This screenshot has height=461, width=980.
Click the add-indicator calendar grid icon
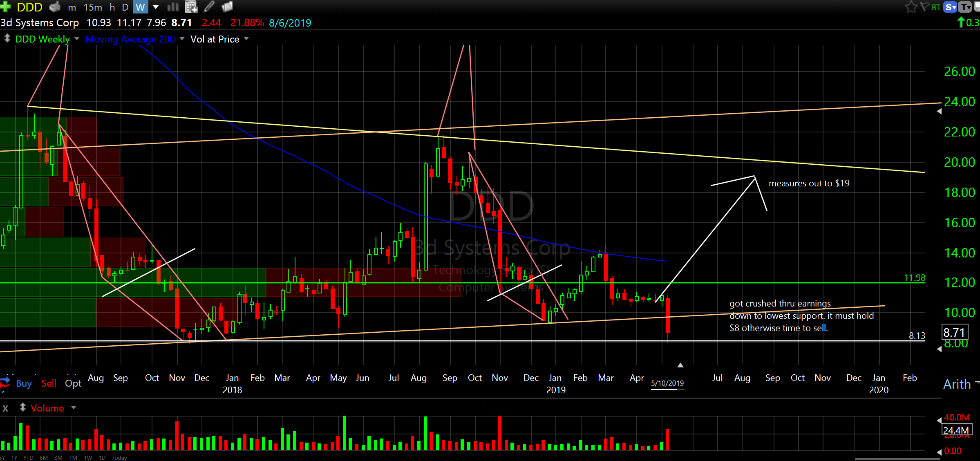pyautogui.click(x=191, y=7)
